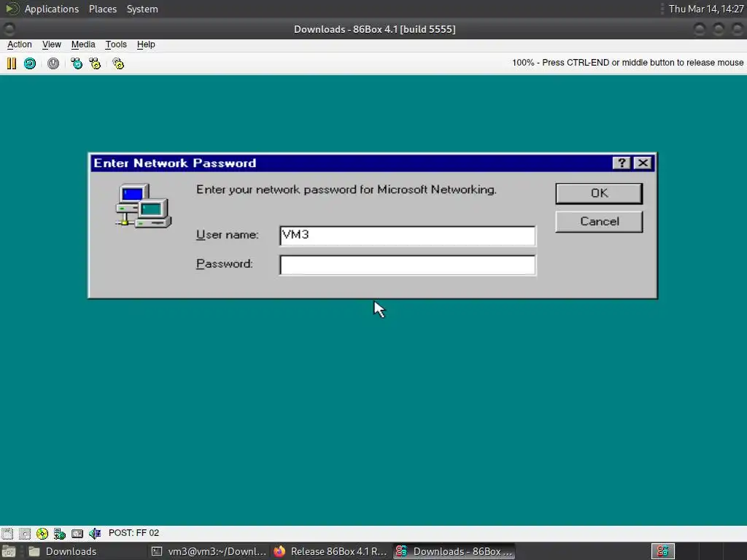Image resolution: width=747 pixels, height=560 pixels.
Task: Open the Action menu
Action: tap(20, 44)
